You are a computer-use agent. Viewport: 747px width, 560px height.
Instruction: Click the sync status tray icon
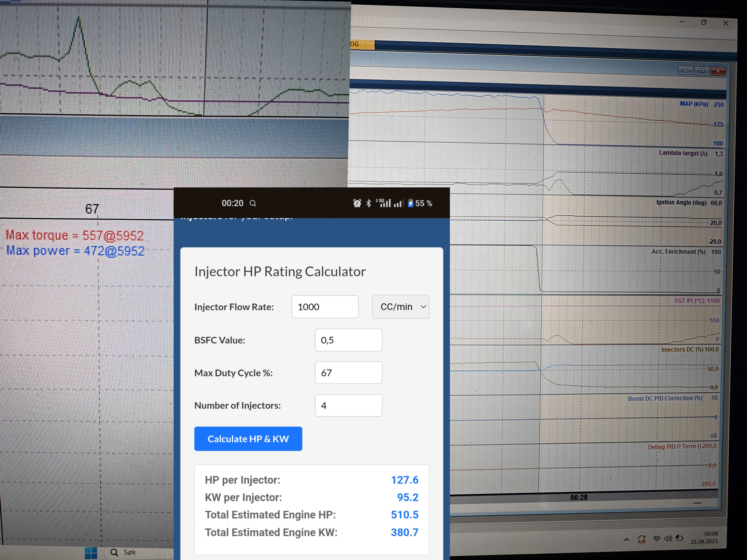pos(642,539)
